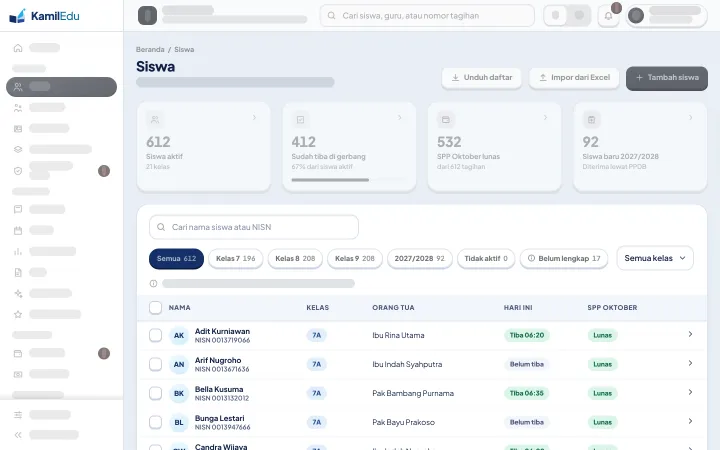
Task: Click Tiba 06:20 status badge
Action: 527,335
